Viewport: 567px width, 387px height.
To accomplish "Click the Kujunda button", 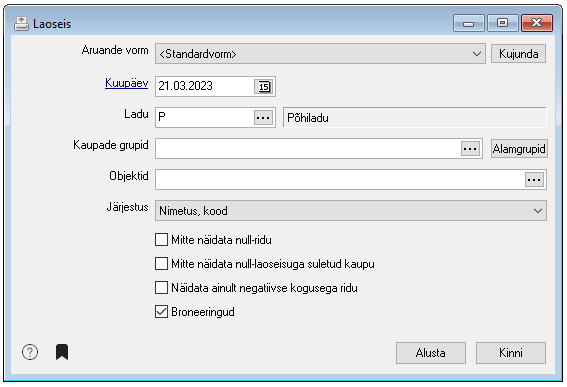I will click(x=518, y=54).
